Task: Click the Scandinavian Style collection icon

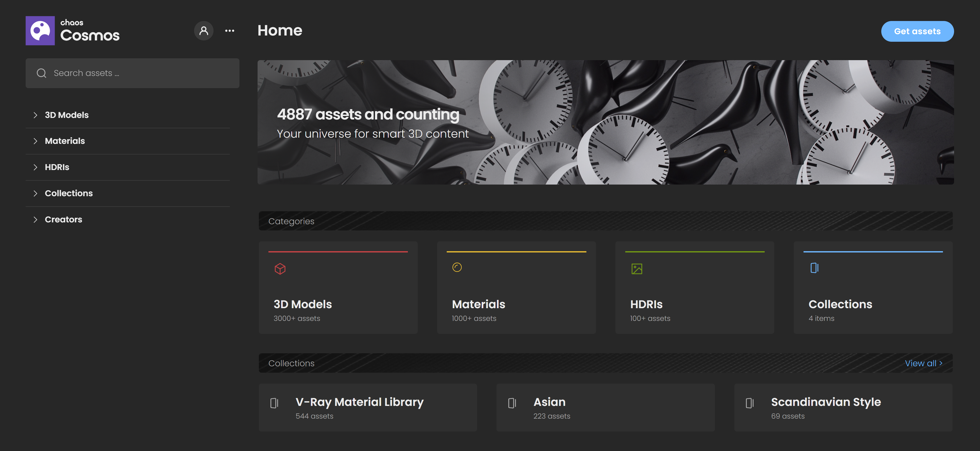Action: (750, 403)
